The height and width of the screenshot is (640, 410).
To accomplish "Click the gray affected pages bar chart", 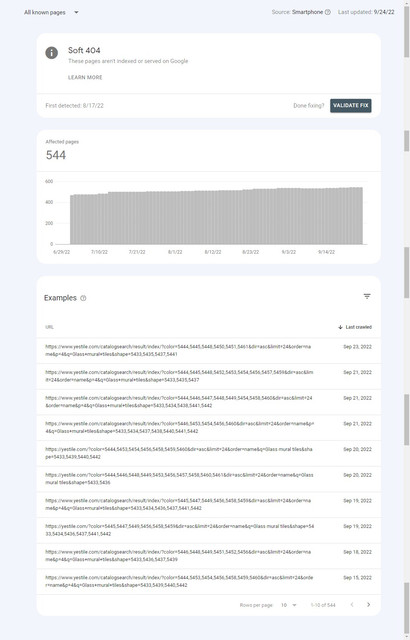I will point(216,216).
